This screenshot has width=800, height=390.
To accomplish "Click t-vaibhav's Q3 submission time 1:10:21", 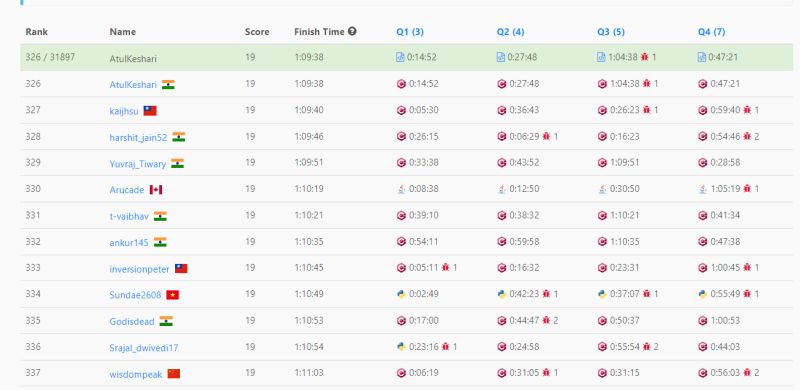I will [x=624, y=215].
